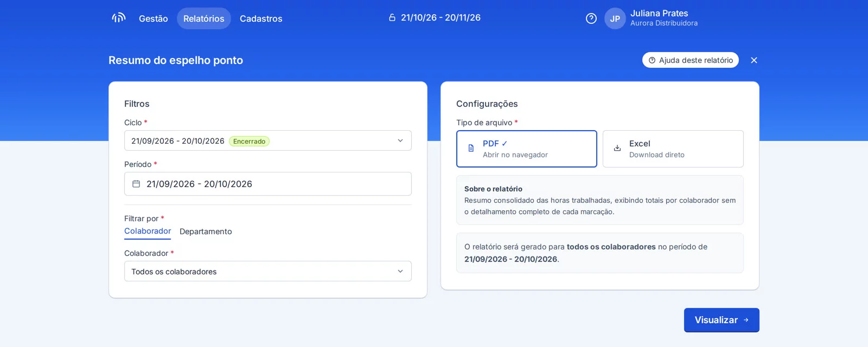Close the report with X icon
Screen dimensions: 868x347
click(x=754, y=60)
